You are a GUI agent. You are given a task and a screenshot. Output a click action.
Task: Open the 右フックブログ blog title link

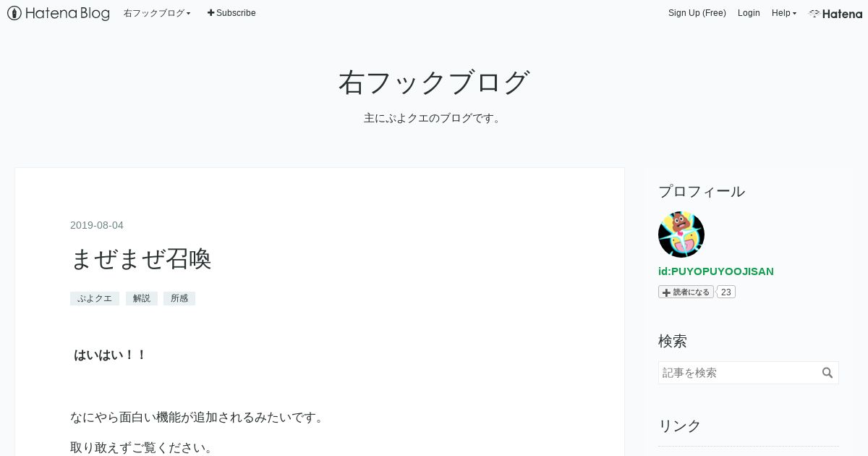click(434, 83)
